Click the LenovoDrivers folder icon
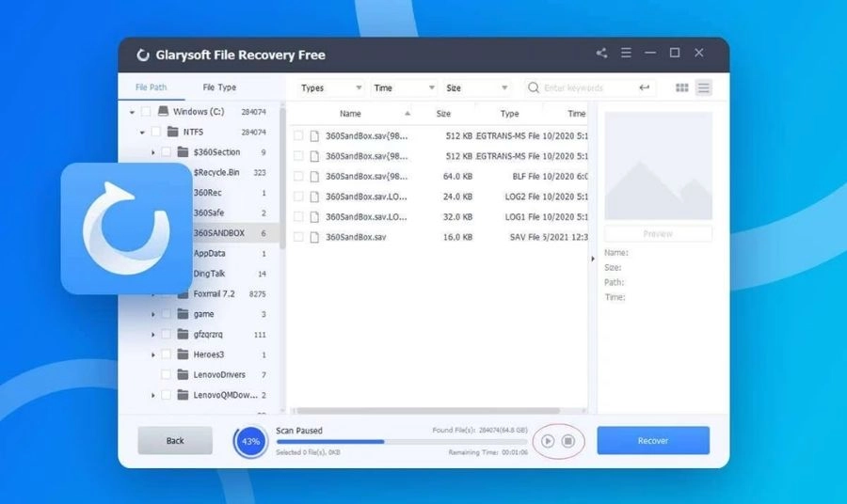This screenshot has width=847, height=504. pos(183,374)
